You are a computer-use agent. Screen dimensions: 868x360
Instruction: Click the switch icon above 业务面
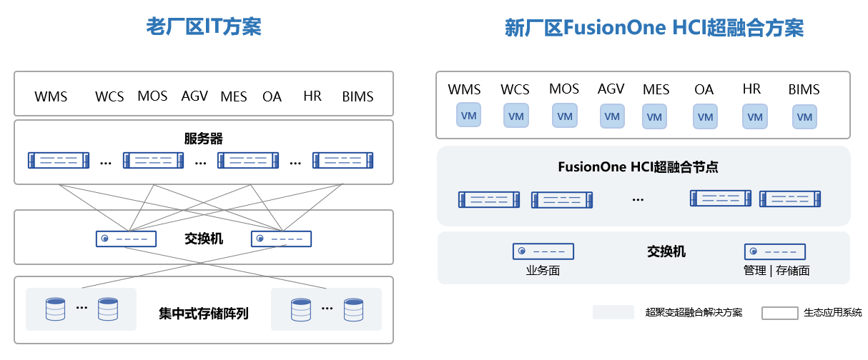point(543,251)
